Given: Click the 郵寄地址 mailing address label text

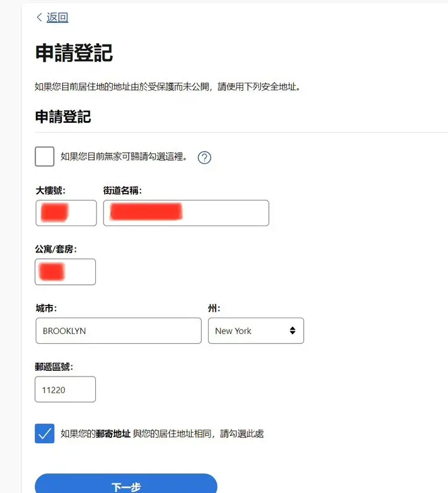Looking at the screenshot, I should (113, 433).
